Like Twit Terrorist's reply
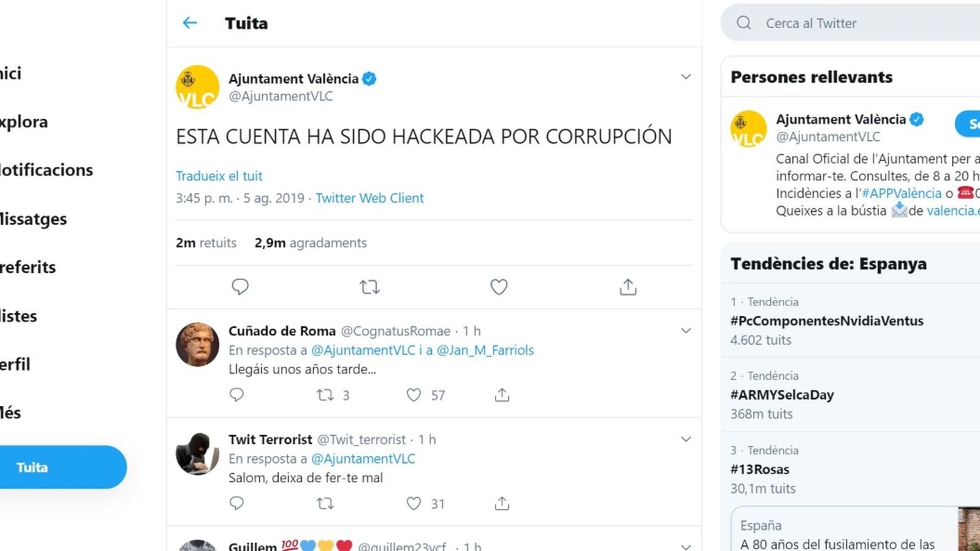Screen dimensions: 980x551 414,503
